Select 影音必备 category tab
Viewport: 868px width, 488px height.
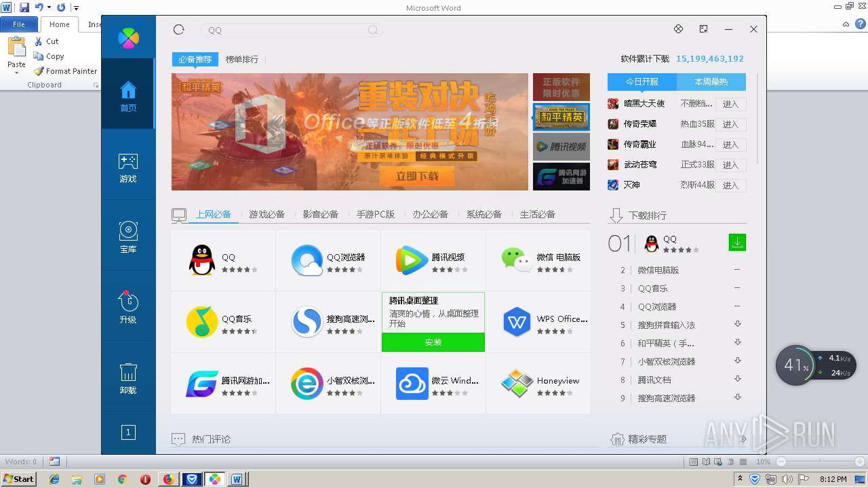click(x=321, y=214)
